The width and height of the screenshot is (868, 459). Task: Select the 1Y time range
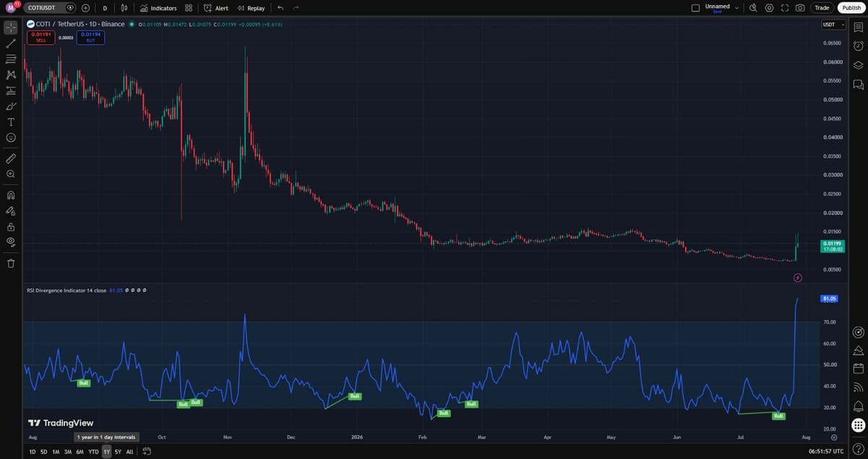pyautogui.click(x=107, y=452)
